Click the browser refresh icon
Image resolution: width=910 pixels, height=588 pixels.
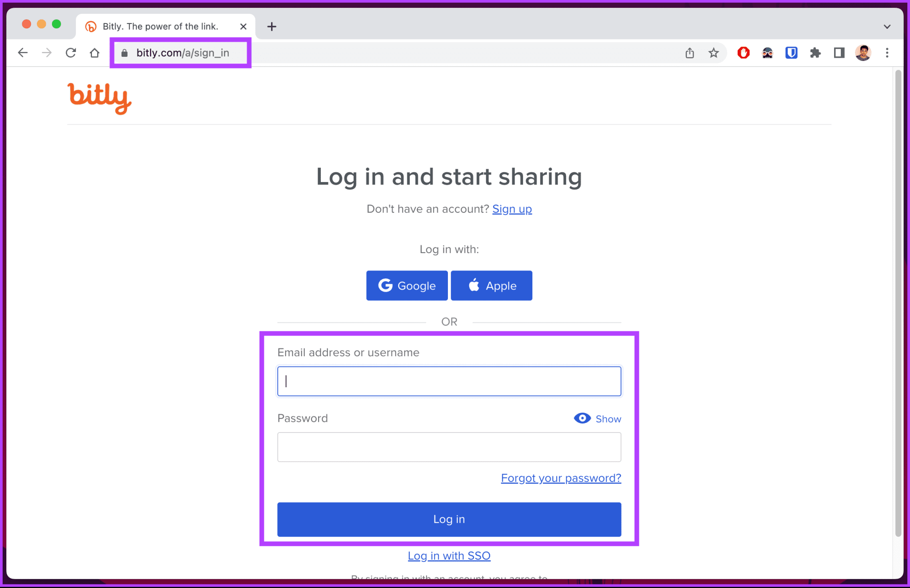click(70, 52)
